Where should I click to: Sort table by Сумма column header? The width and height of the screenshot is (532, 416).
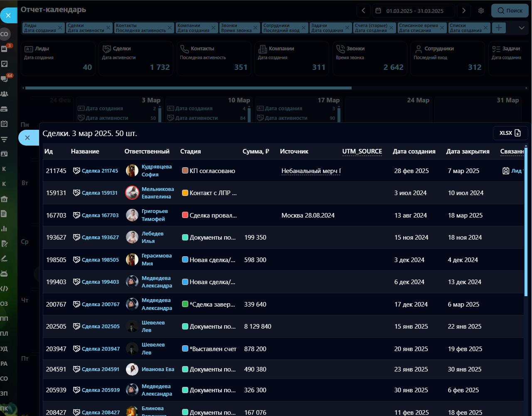[256, 151]
